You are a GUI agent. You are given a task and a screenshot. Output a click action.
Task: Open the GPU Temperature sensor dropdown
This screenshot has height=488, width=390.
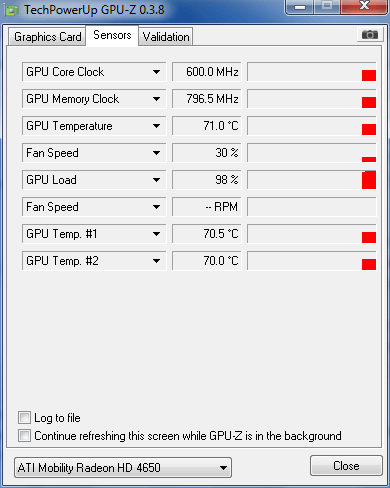pos(156,126)
